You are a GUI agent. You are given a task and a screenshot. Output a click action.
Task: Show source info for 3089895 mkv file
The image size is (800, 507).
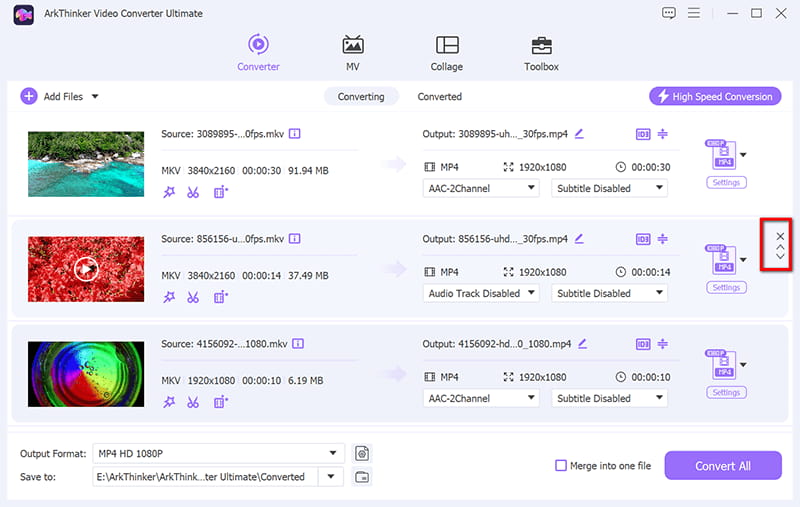coord(294,134)
